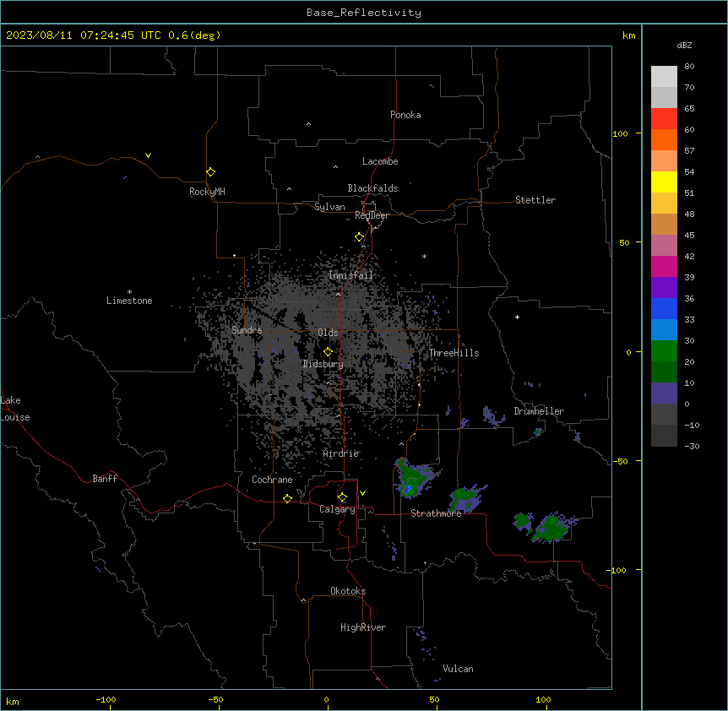Click the RockyMH label
This screenshot has width=728, height=711.
click(207, 192)
